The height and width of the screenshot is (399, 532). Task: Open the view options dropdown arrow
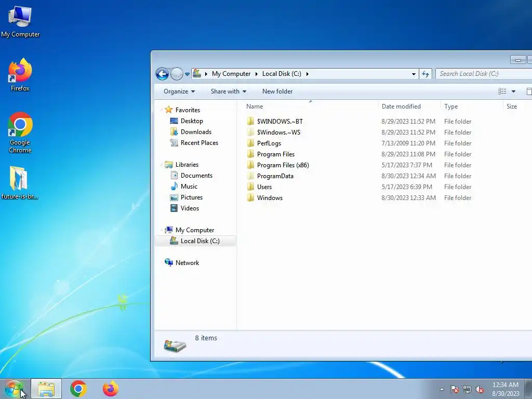[513, 91]
